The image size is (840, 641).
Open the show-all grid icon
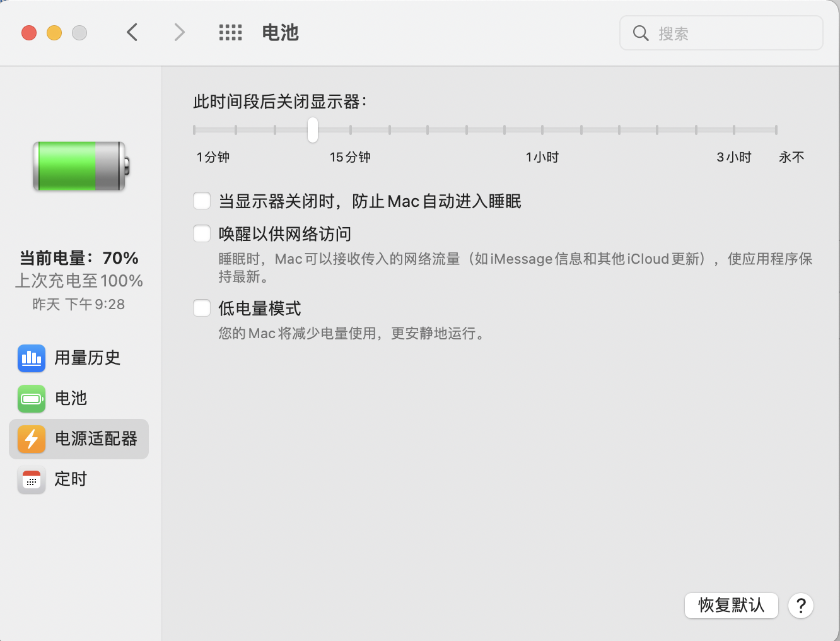tap(230, 33)
